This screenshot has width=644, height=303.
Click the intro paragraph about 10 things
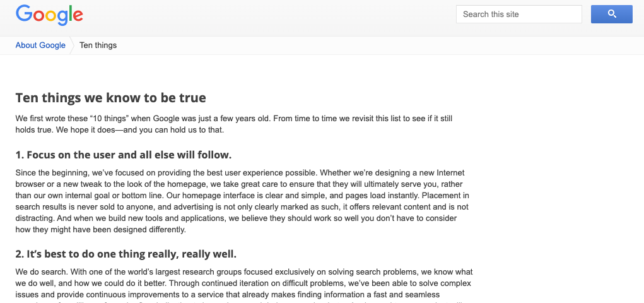coord(234,124)
